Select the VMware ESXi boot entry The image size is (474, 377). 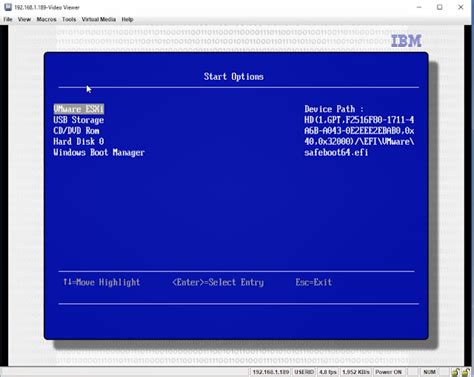79,109
